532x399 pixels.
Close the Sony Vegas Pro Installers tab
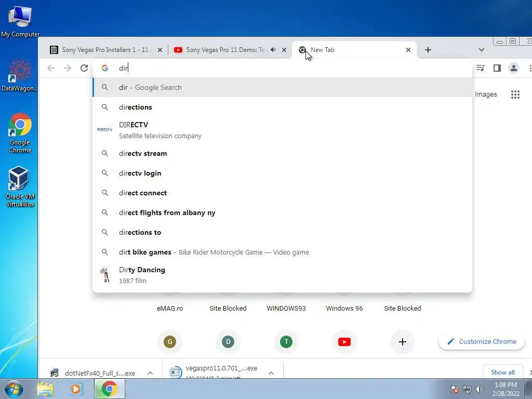(160, 50)
